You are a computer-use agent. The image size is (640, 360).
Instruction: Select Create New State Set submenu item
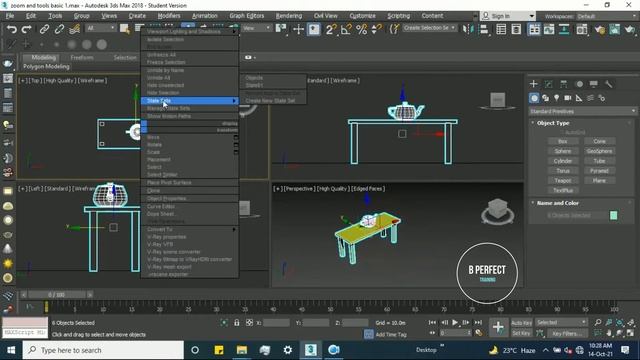pos(270,100)
